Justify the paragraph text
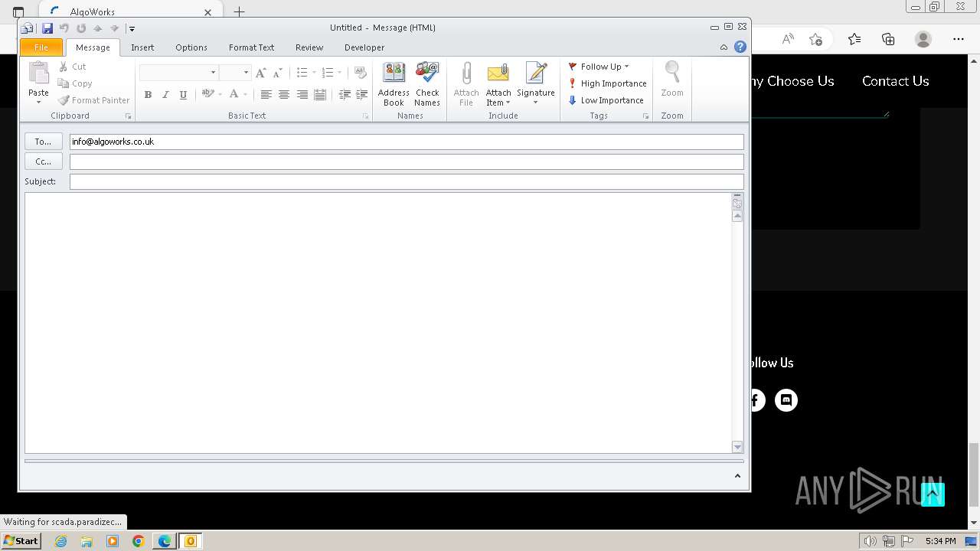This screenshot has width=980, height=551. click(x=320, y=95)
